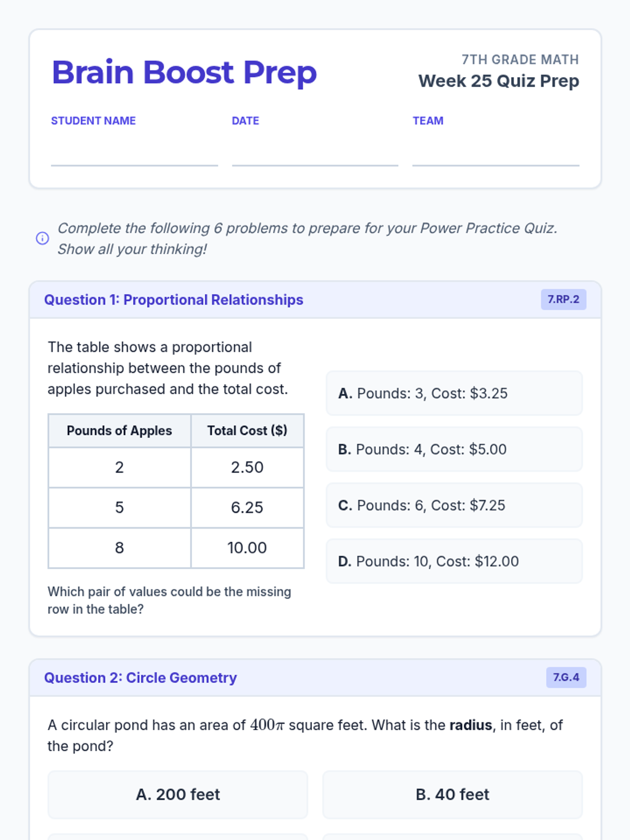Image resolution: width=630 pixels, height=840 pixels.
Task: Click Question 2: Circle Geometry header
Action: [x=140, y=678]
